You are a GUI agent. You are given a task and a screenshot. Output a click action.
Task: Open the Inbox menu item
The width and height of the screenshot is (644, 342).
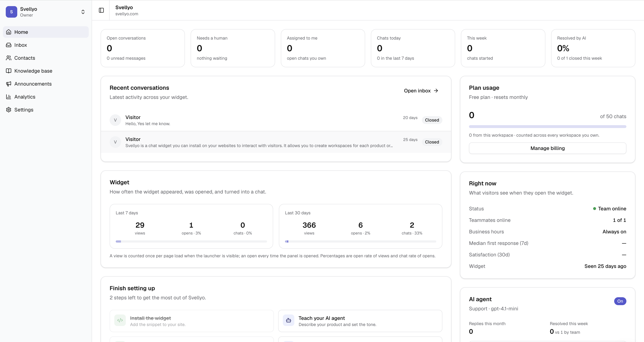click(x=46, y=45)
